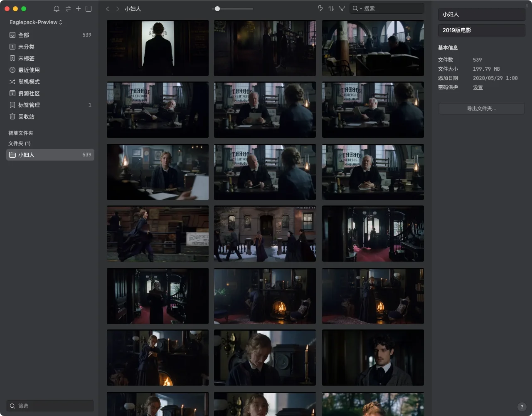Viewport: 532px width, 416px height.
Task: Open the search magnifier dropdown
Action: (357, 8)
